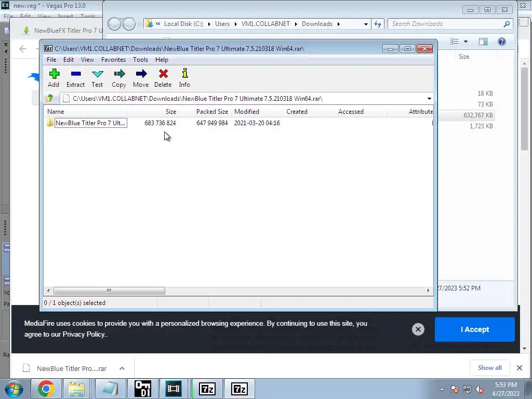
Task: Click I Accept on MediaFire cookie banner
Action: click(x=475, y=329)
